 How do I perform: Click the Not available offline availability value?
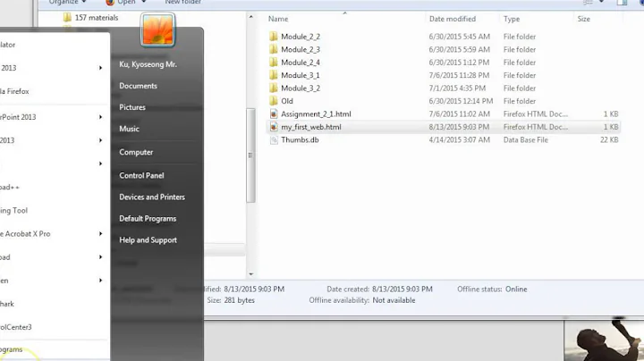tap(394, 300)
